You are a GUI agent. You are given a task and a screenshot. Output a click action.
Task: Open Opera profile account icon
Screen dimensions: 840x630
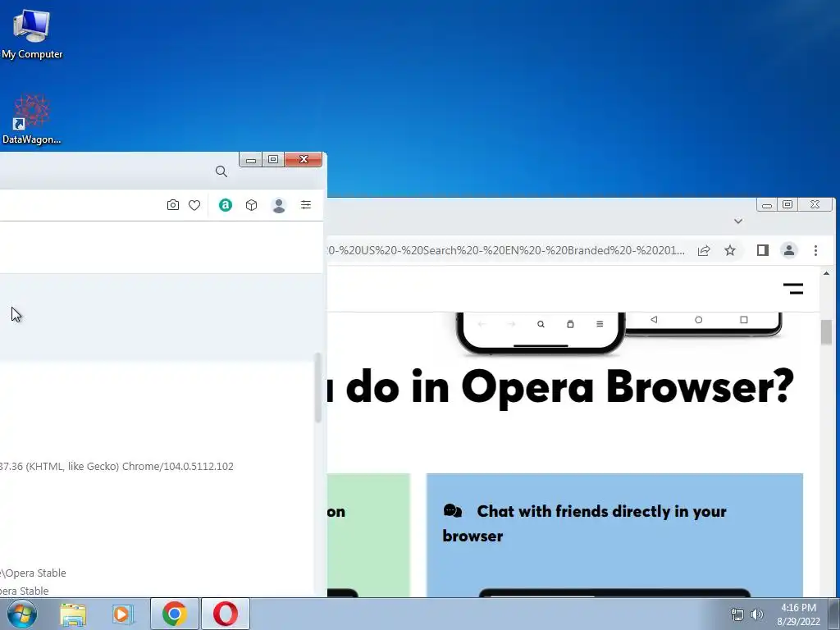pos(279,205)
